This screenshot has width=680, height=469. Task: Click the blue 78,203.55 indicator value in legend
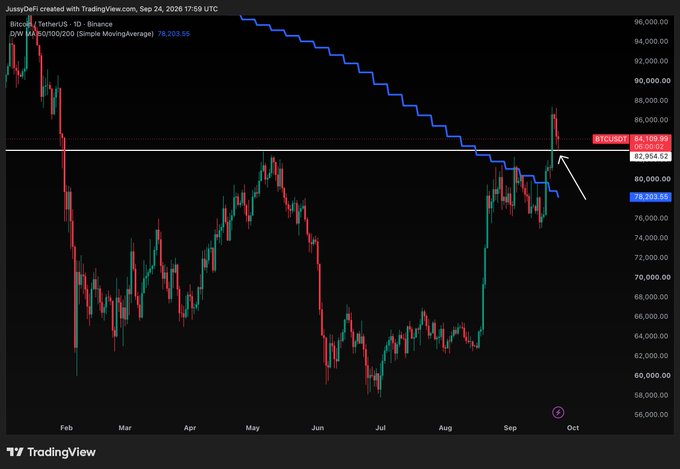pos(173,34)
